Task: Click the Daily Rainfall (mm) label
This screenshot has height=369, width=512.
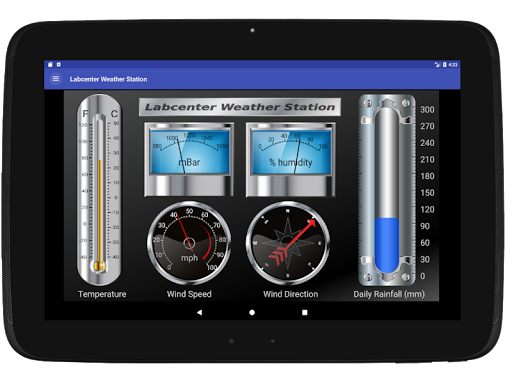Action: point(389,294)
